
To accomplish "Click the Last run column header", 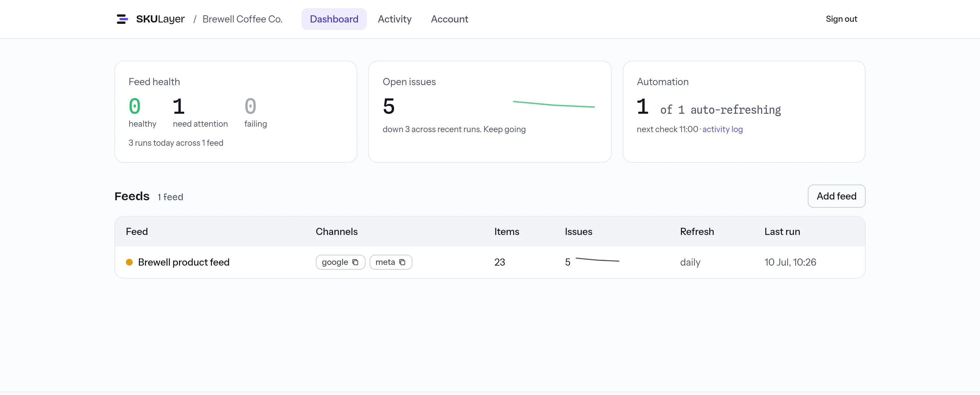I will [782, 232].
